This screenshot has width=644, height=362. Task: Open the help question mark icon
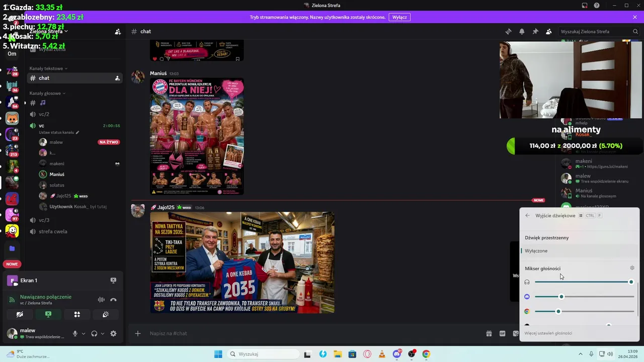[x=597, y=6]
